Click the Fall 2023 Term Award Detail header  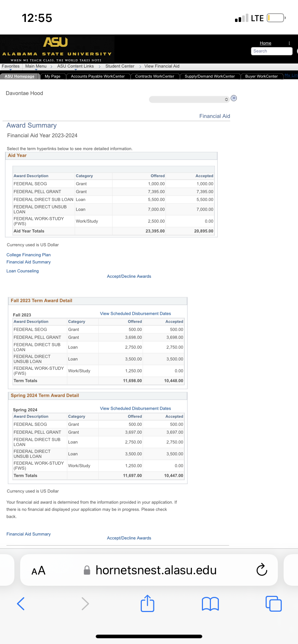(98, 301)
